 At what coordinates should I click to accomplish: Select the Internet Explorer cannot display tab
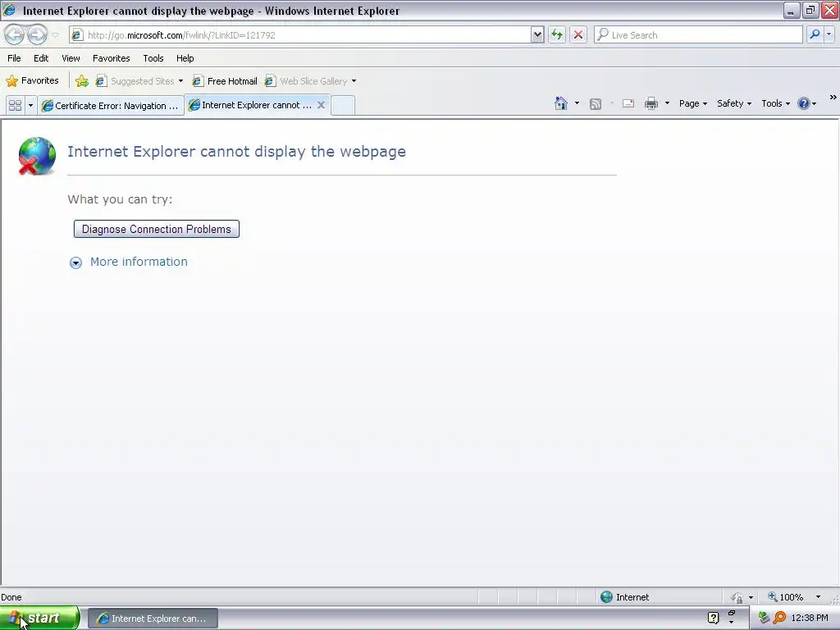(251, 105)
